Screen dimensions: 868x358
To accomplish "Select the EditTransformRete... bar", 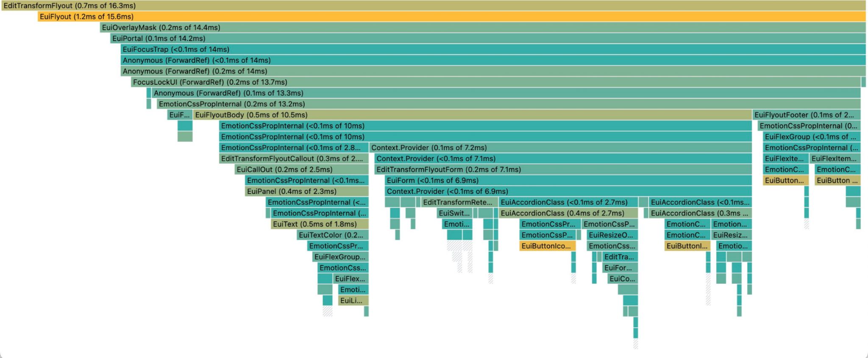I will pos(459,202).
